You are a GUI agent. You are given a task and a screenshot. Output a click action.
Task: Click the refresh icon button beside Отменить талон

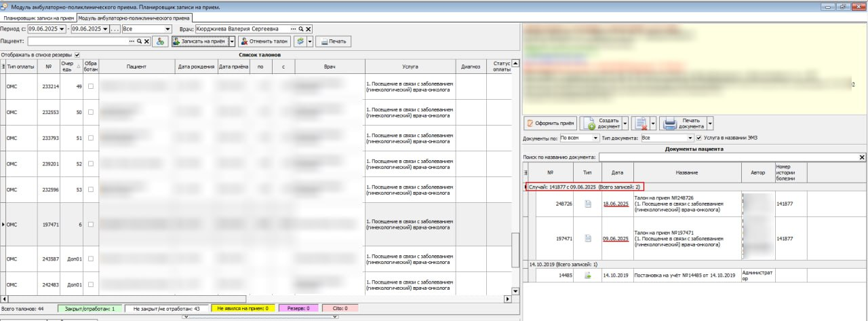coord(300,41)
